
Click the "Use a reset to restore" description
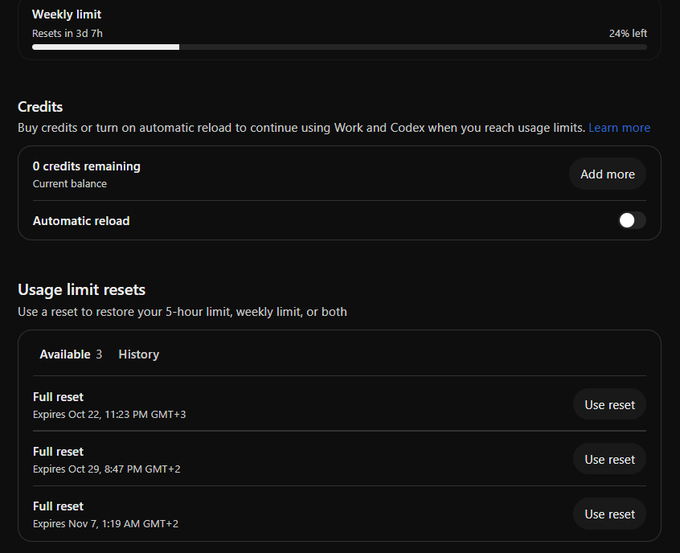coord(182,312)
